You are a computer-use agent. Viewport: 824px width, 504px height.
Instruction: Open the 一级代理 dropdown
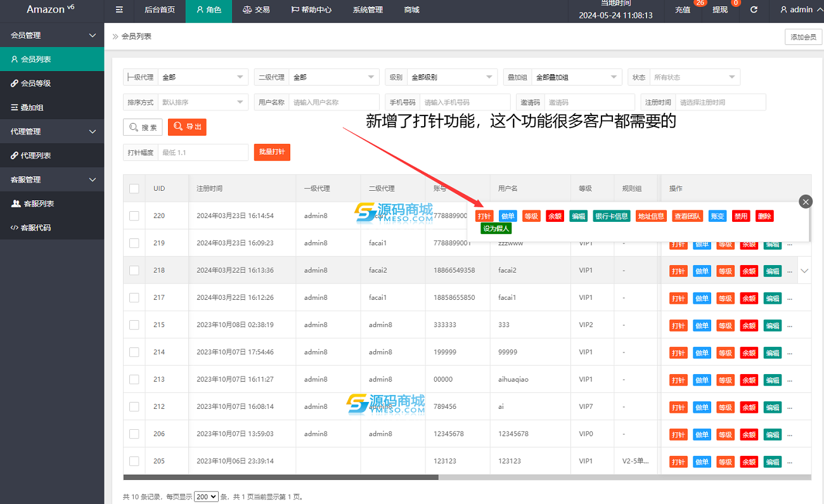click(203, 77)
